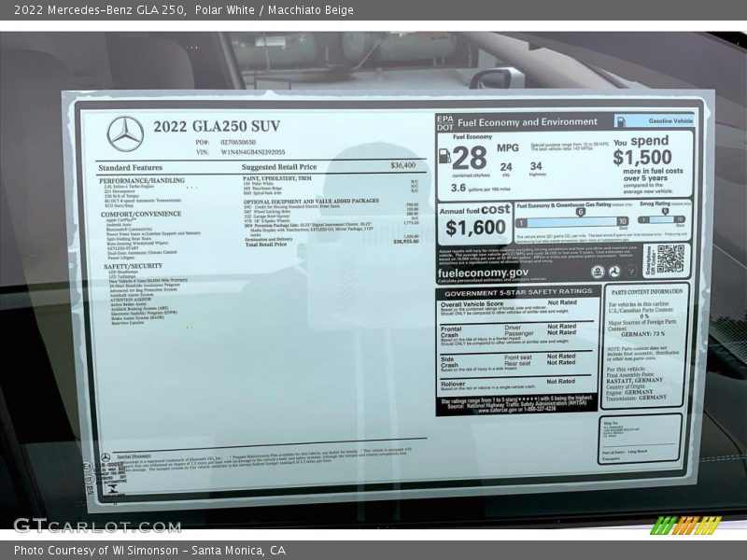Click 'OPTIONAL EQUIPMENT AND VALUE ADDED PACKAGES' heading
The width and height of the screenshot is (747, 560).
(x=311, y=201)
